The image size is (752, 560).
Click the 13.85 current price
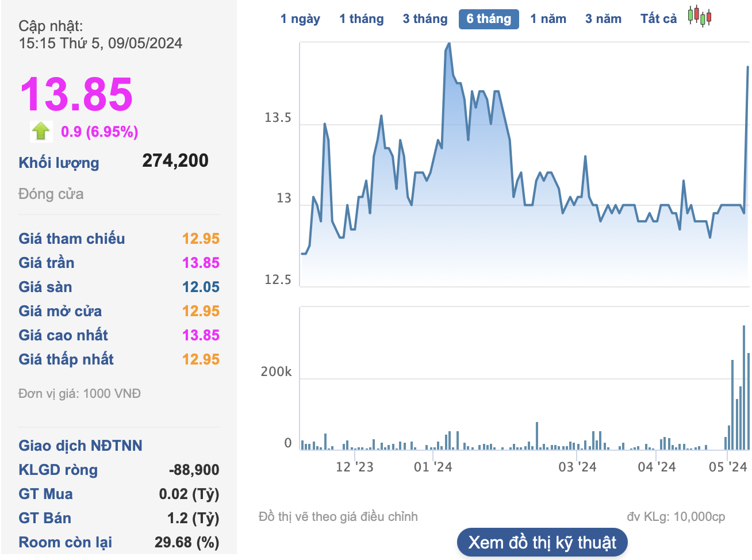click(76, 94)
